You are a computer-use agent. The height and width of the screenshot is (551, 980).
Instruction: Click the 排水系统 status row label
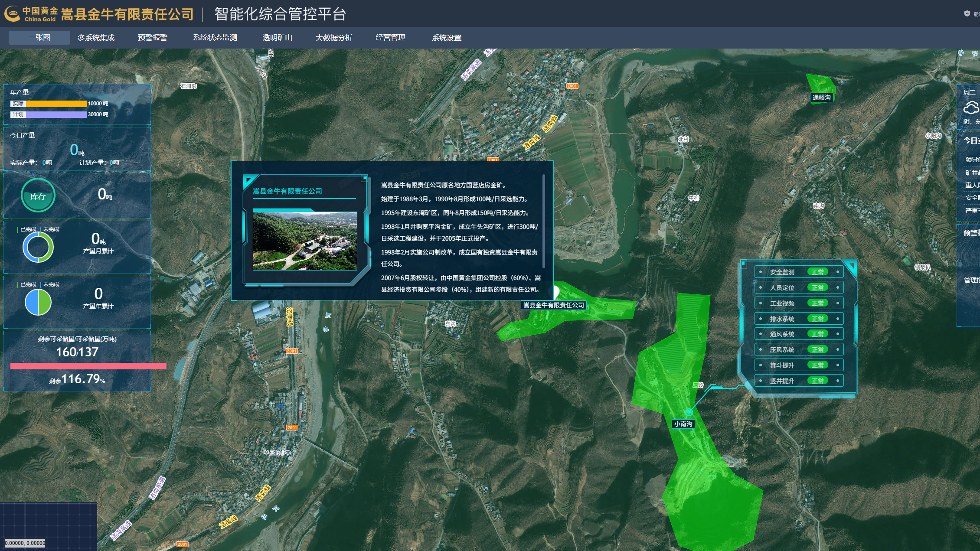coord(782,319)
